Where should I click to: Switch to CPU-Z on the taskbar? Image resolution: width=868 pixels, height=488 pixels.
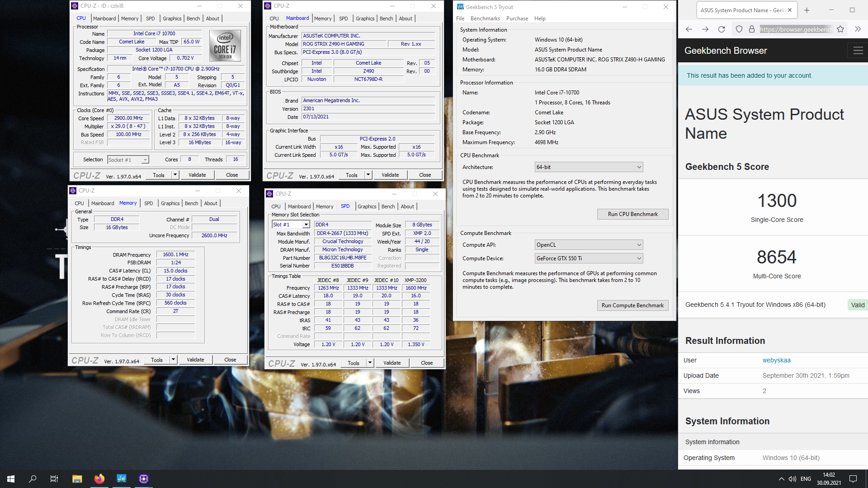point(144,479)
